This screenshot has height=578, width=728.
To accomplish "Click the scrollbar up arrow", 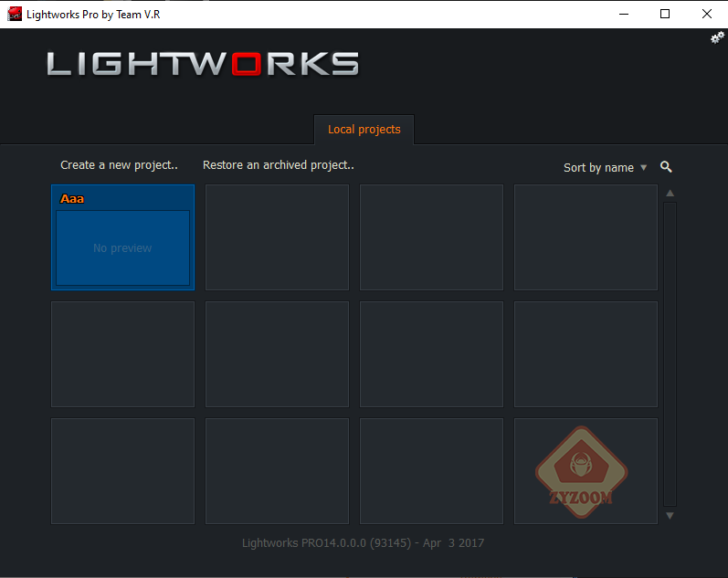I will coord(670,194).
